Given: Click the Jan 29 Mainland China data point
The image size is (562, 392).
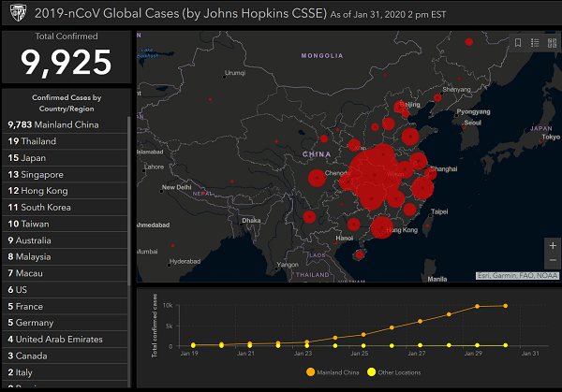Looking at the screenshot, I should 479,306.
